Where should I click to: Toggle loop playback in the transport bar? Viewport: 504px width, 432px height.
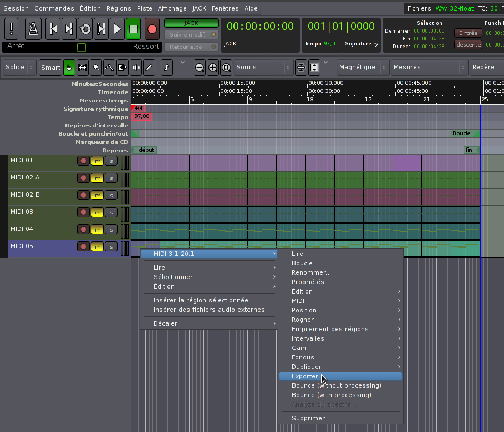(x=85, y=29)
